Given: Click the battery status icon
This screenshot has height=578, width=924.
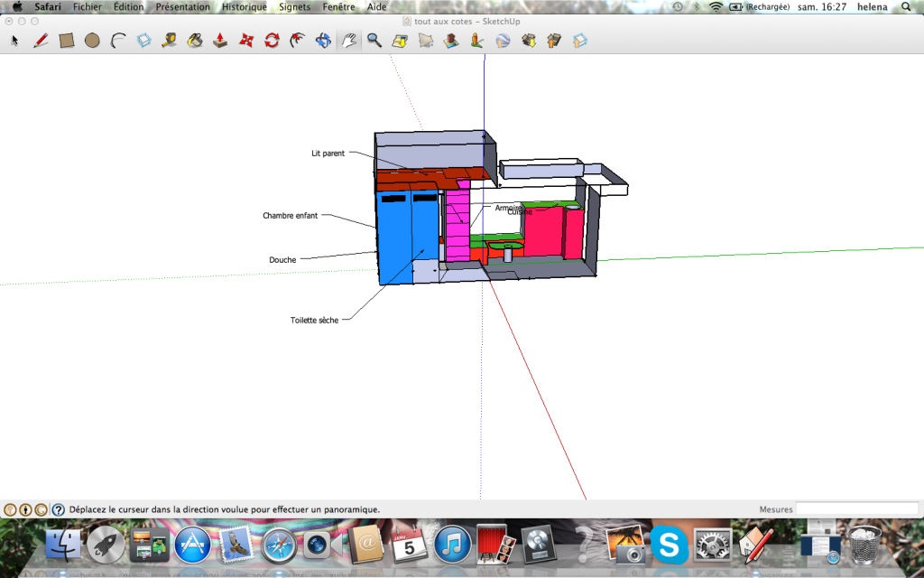Looking at the screenshot, I should (x=736, y=7).
